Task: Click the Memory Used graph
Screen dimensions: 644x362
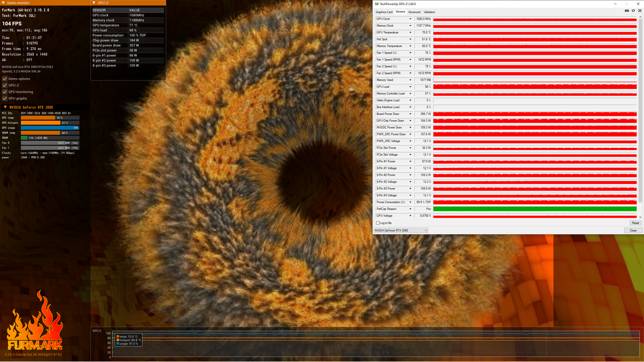Action: point(535,80)
